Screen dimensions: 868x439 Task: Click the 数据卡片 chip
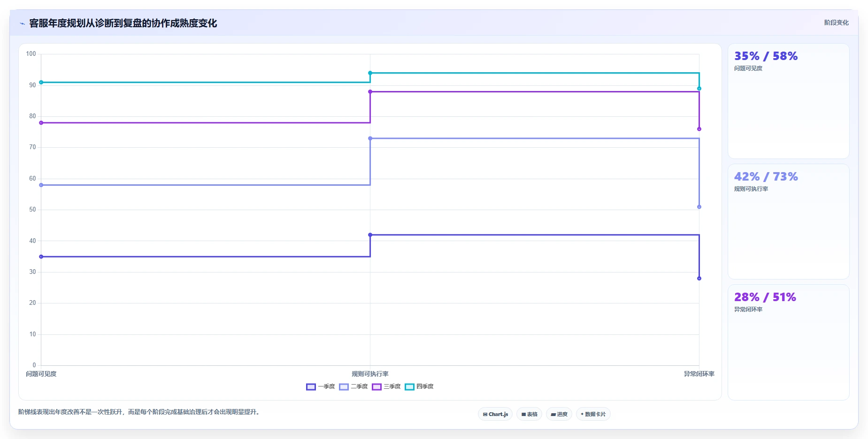pos(593,414)
